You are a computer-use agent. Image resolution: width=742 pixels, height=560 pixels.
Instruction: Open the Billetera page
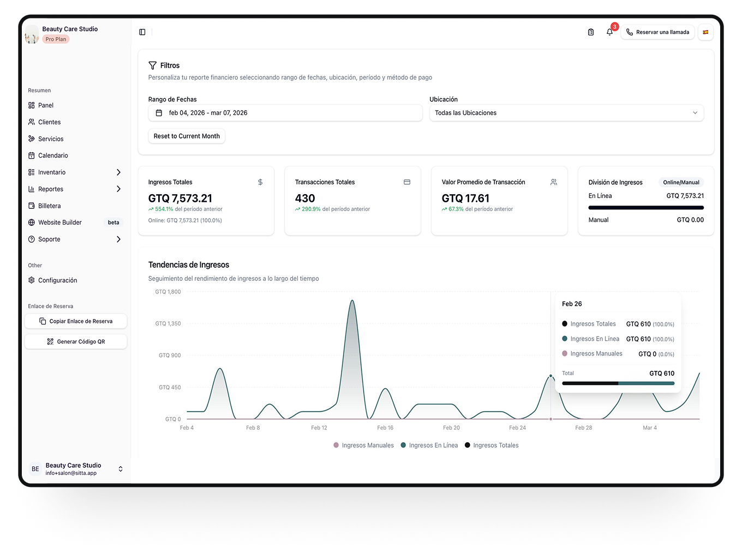click(49, 206)
